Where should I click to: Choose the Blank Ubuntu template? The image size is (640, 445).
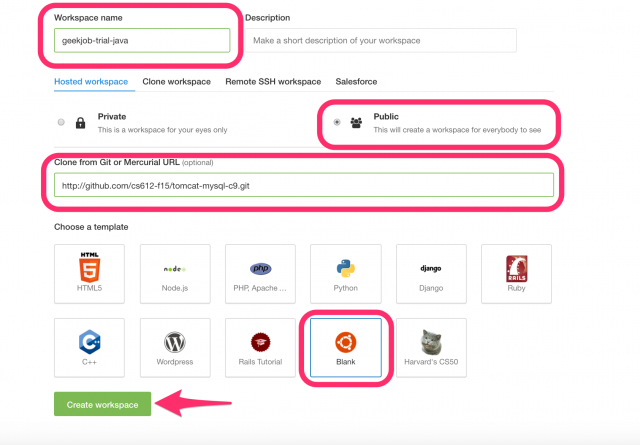click(346, 348)
